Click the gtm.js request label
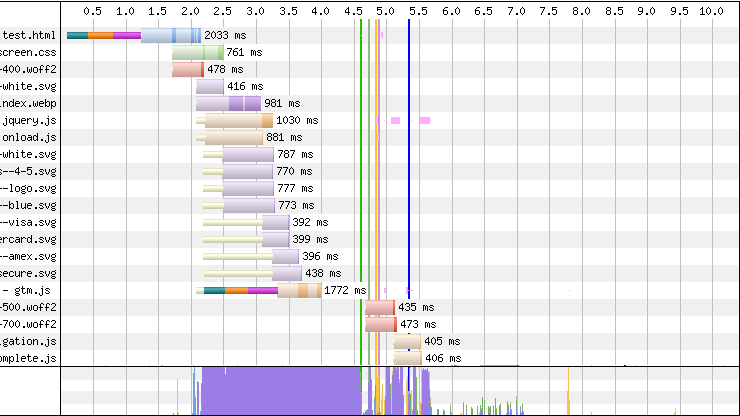740x416 pixels. click(38, 290)
